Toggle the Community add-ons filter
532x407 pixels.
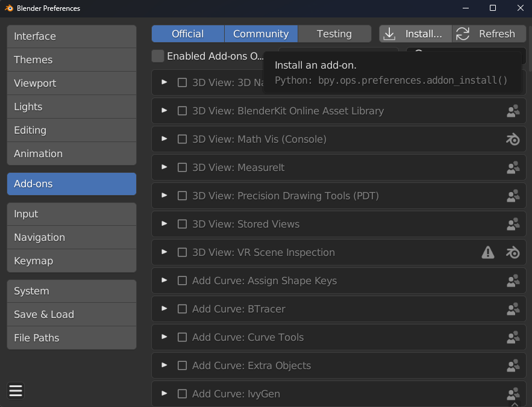(261, 34)
